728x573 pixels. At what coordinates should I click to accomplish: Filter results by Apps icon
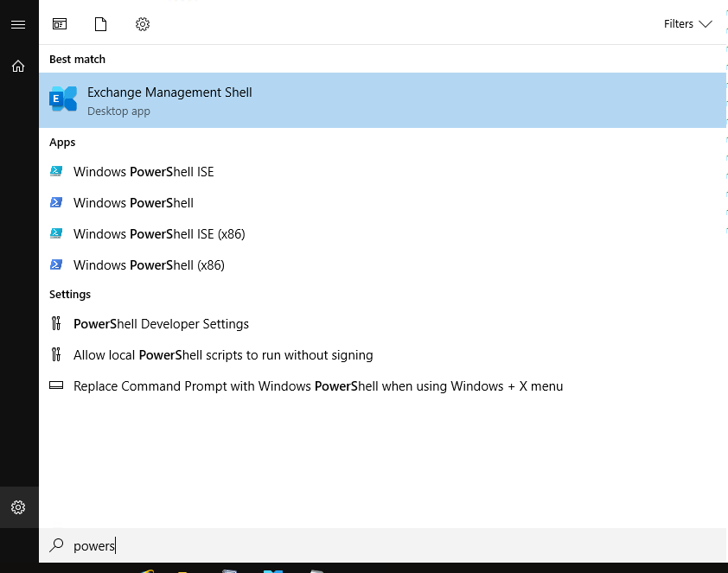pos(60,24)
